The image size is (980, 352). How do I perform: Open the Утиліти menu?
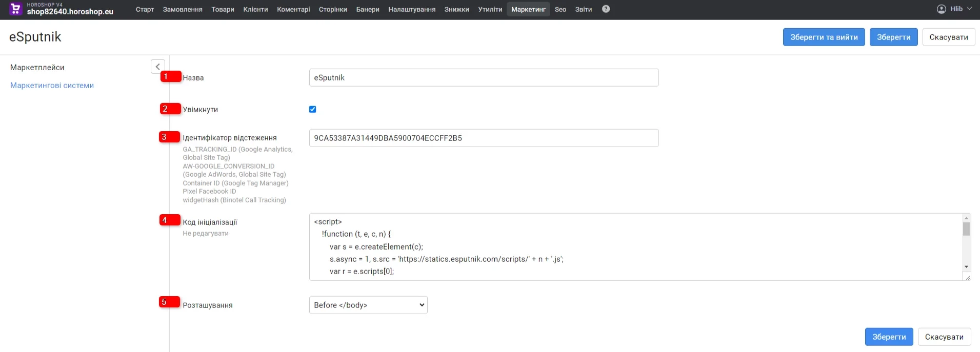click(x=490, y=10)
